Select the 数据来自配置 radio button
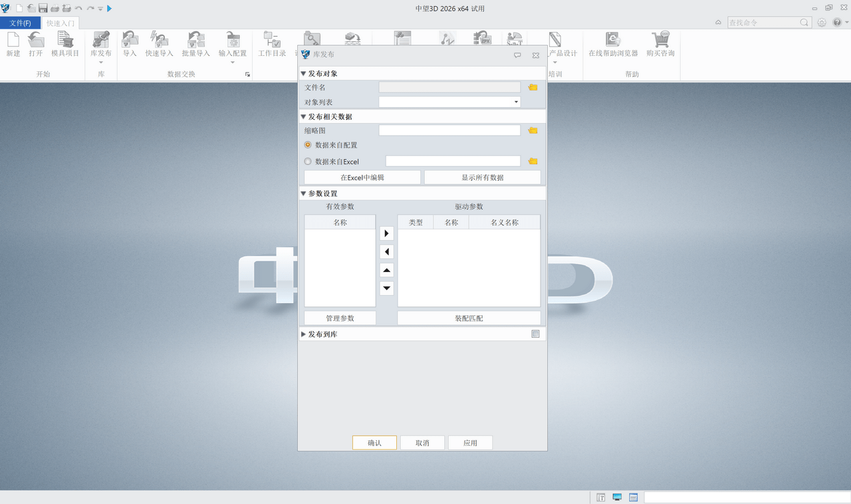 tap(307, 145)
